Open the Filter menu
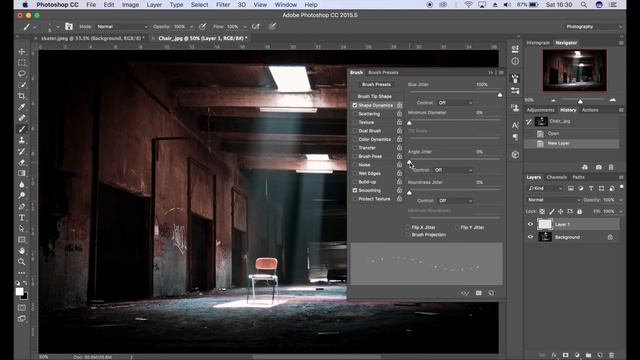 pos(223,5)
